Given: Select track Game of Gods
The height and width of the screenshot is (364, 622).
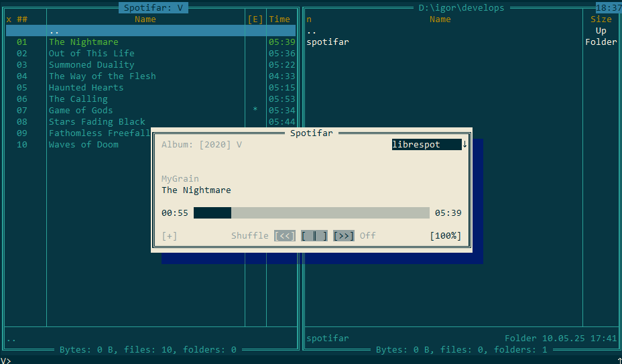Looking at the screenshot, I should pos(151,111).
